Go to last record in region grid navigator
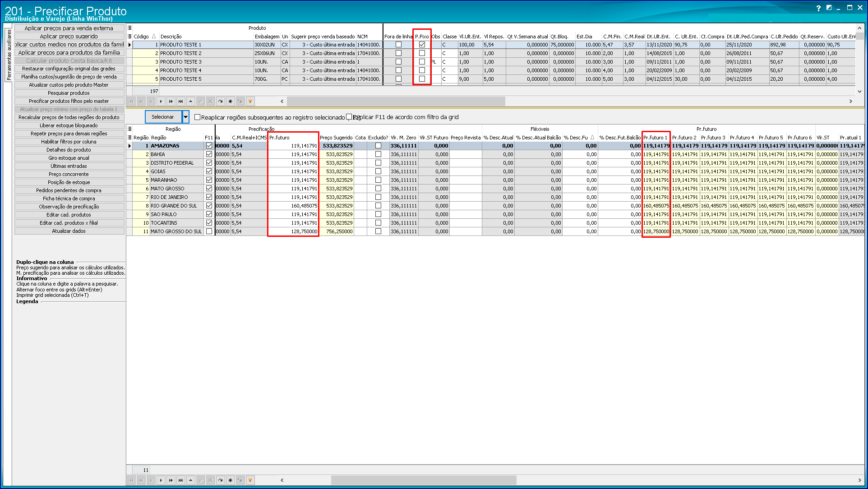The image size is (868, 489). pyautogui.click(x=181, y=480)
